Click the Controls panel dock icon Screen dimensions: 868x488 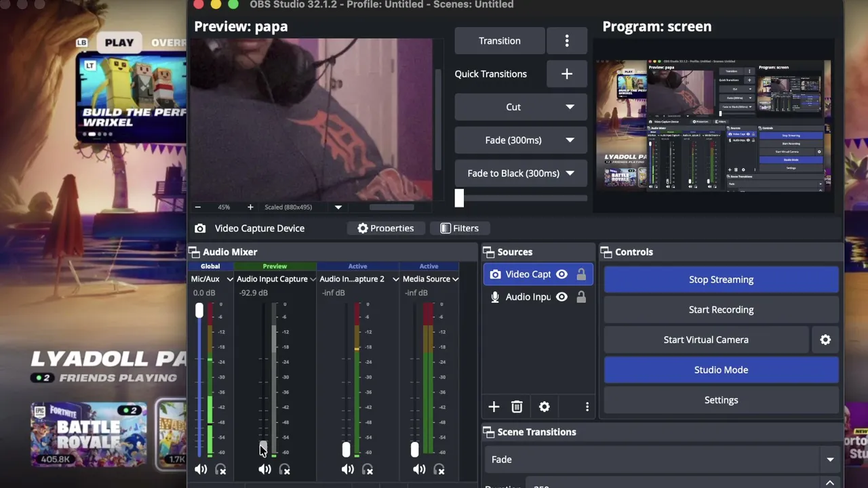click(x=606, y=252)
